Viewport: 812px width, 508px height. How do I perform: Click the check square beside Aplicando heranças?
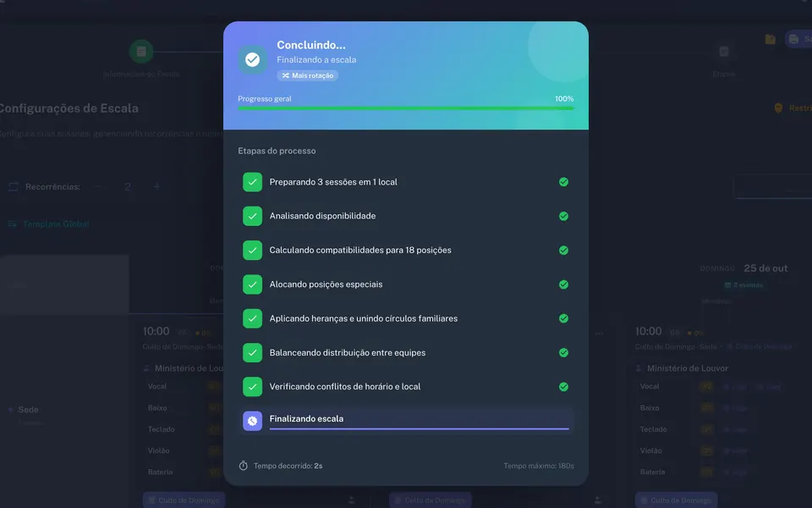click(252, 318)
